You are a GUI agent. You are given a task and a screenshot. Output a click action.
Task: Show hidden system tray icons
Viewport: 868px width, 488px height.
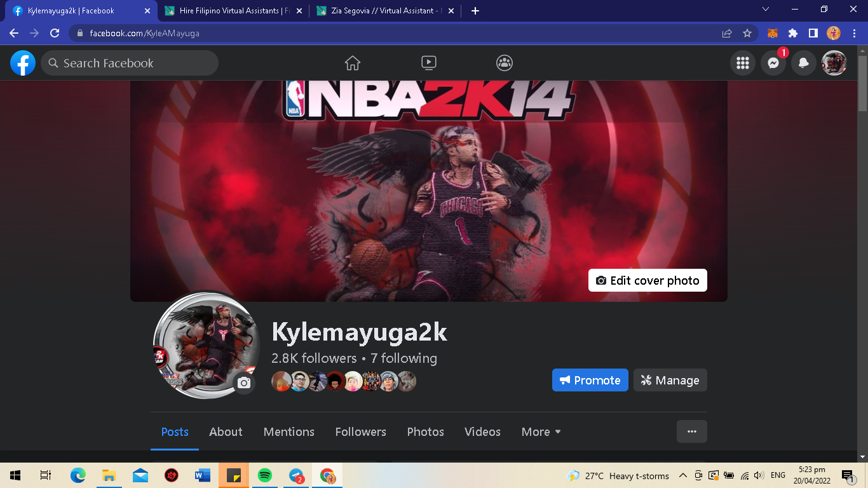[683, 475]
